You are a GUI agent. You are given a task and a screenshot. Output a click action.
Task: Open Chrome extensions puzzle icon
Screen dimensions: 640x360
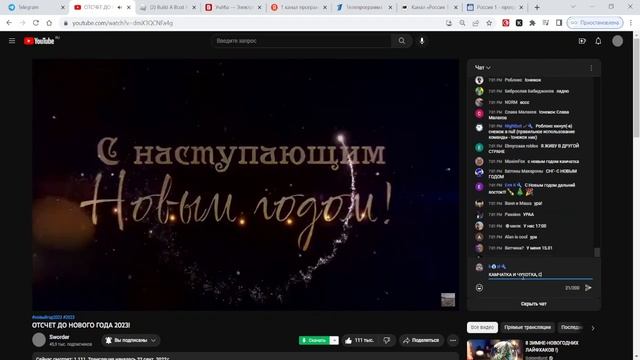click(532, 23)
